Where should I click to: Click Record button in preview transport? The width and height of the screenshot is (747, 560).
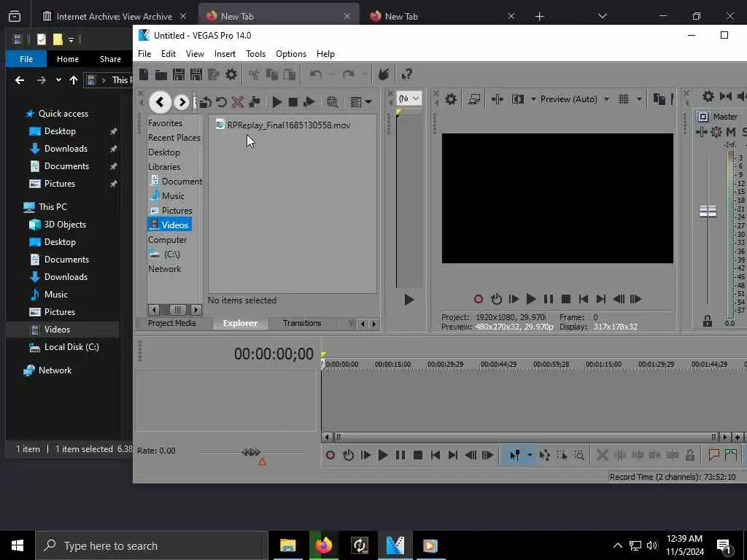(x=479, y=299)
